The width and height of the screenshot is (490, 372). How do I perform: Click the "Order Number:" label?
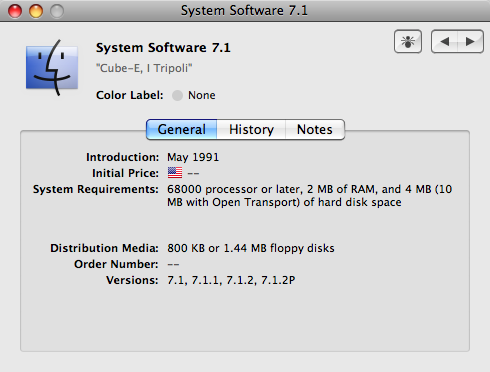(116, 264)
